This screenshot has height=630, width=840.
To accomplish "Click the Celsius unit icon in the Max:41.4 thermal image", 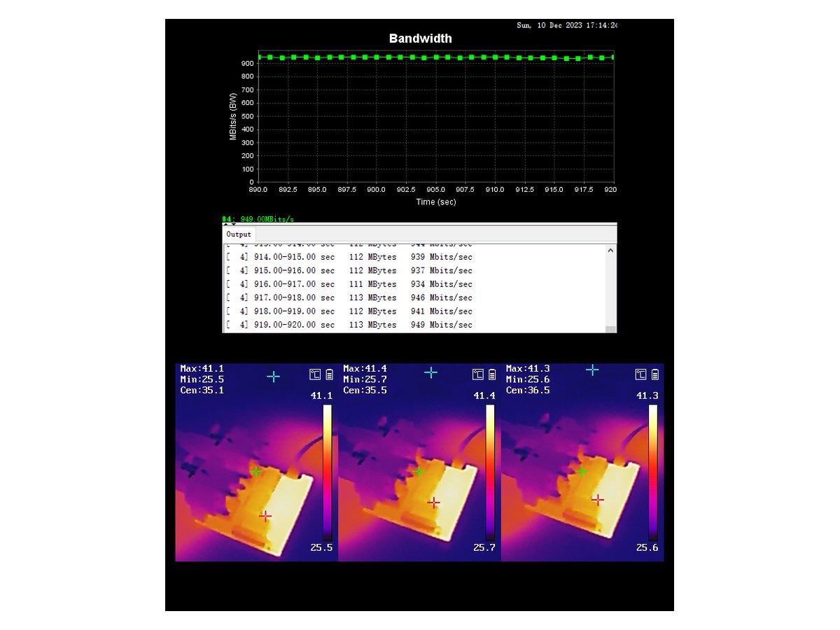I will point(478,374).
